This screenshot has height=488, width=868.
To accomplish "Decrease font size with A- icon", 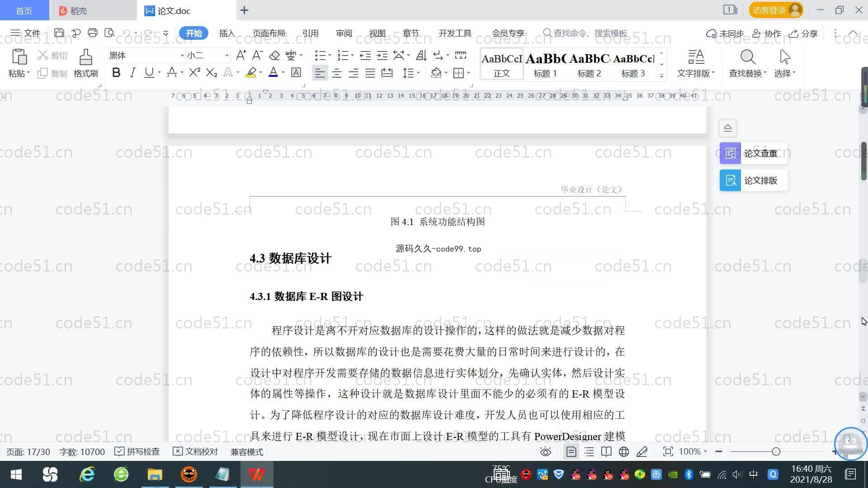I will point(257,55).
